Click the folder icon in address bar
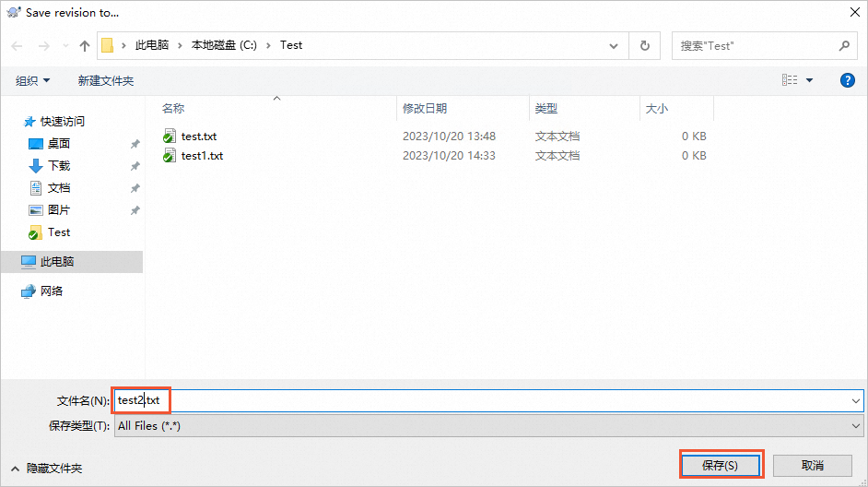This screenshot has height=487, width=868. tap(108, 45)
